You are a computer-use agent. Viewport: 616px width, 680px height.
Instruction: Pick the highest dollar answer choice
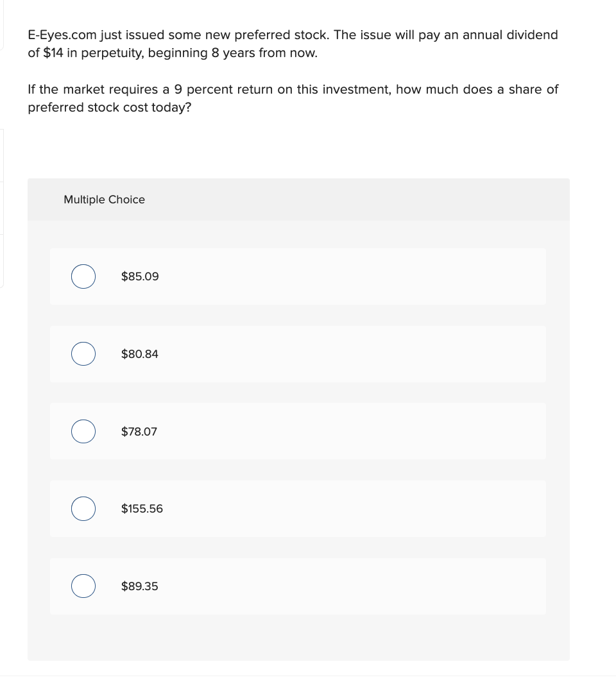[x=142, y=509]
